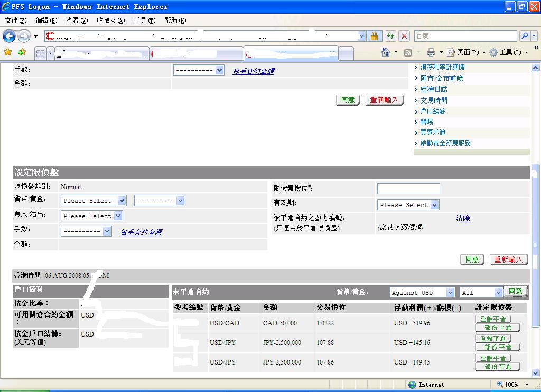The width and height of the screenshot is (541, 392).
Task: Open the 買賣示範 link
Action: [x=433, y=132]
